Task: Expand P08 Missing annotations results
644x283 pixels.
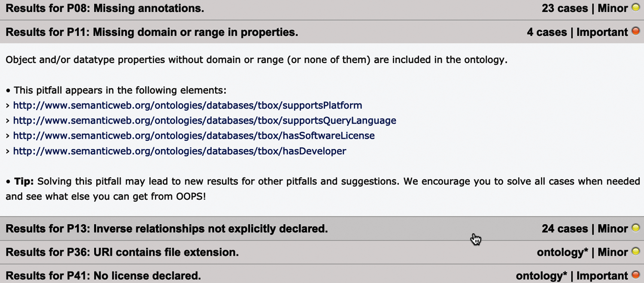Action: coord(105,9)
